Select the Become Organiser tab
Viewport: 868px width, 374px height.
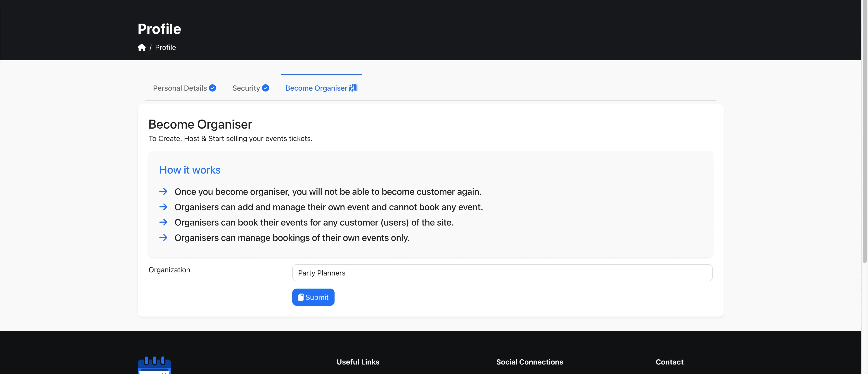click(x=316, y=88)
